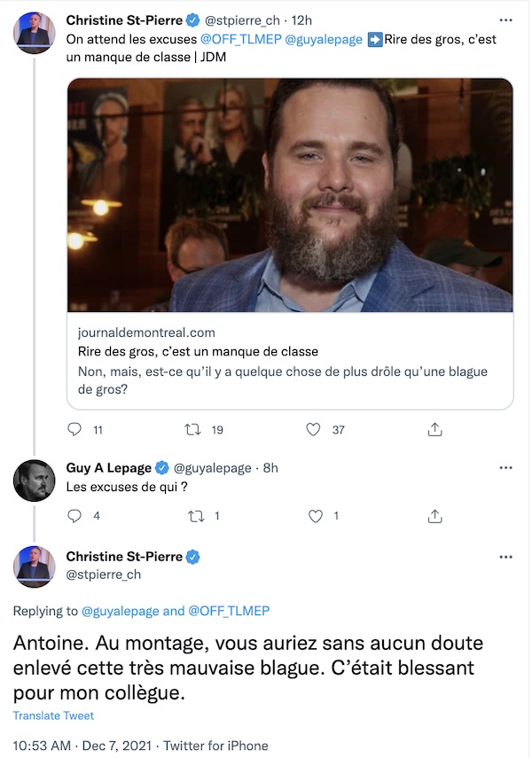Share Christine St-Pierre's first tweet
Image resolution: width=532 pixels, height=758 pixels.
(x=434, y=429)
